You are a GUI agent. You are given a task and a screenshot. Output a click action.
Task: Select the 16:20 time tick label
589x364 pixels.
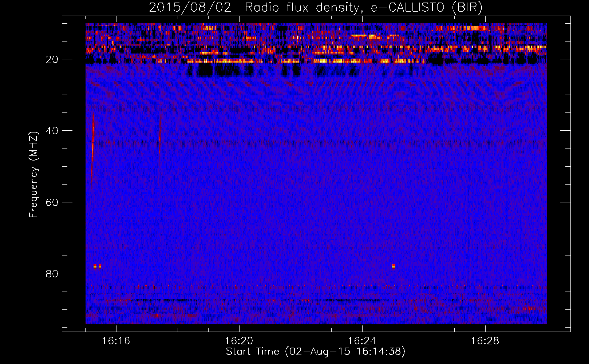click(x=239, y=341)
